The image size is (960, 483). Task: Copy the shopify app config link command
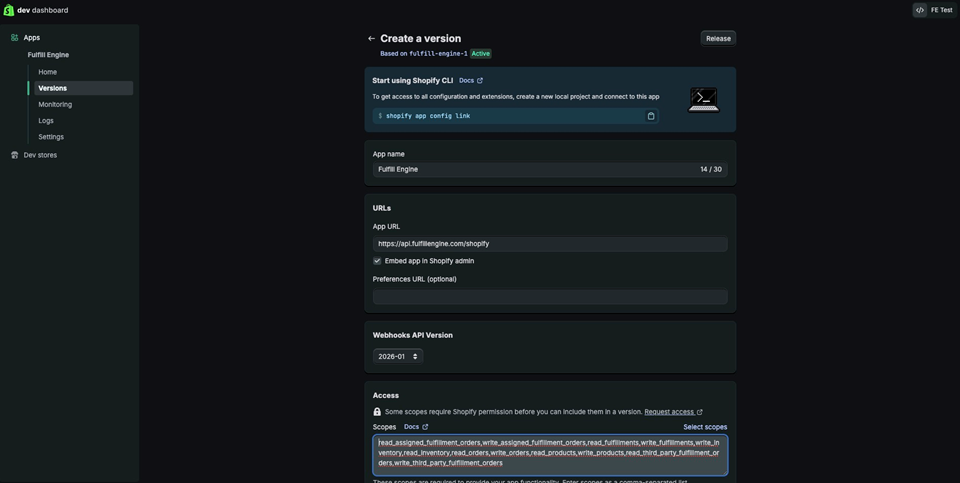[651, 116]
